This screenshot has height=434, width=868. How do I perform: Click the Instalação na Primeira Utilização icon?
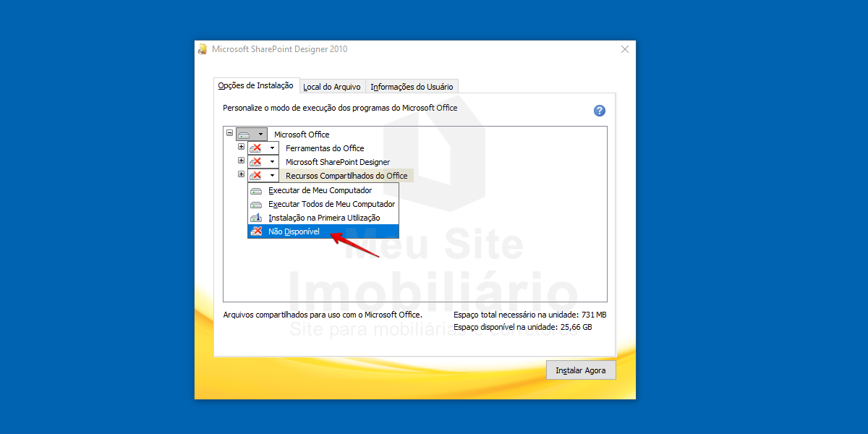pyautogui.click(x=256, y=218)
